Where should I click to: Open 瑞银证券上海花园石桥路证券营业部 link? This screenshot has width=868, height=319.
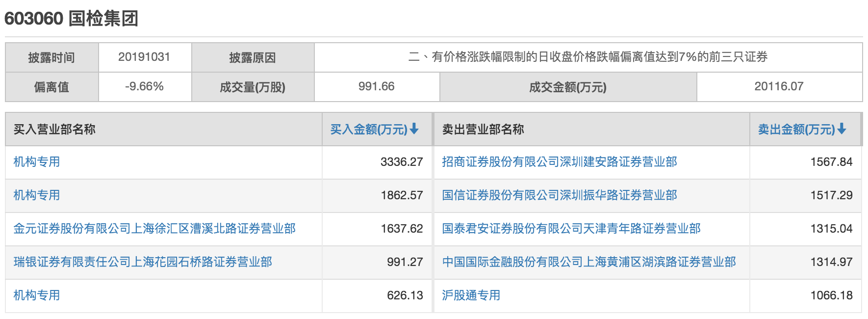[x=143, y=262]
